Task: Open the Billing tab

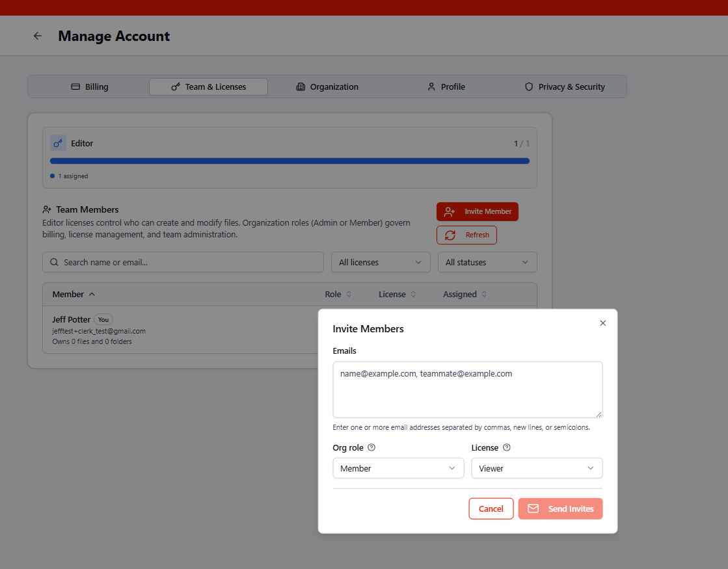Action: pyautogui.click(x=90, y=86)
